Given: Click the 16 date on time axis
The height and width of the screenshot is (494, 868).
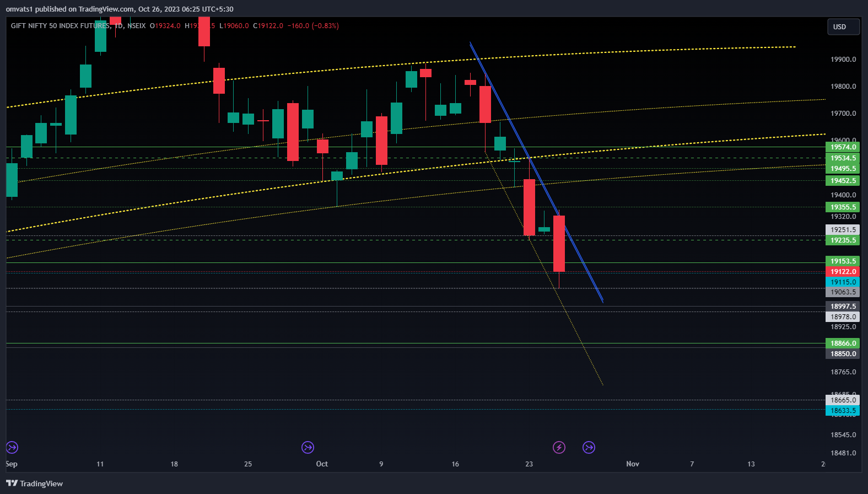Looking at the screenshot, I should pos(455,464).
